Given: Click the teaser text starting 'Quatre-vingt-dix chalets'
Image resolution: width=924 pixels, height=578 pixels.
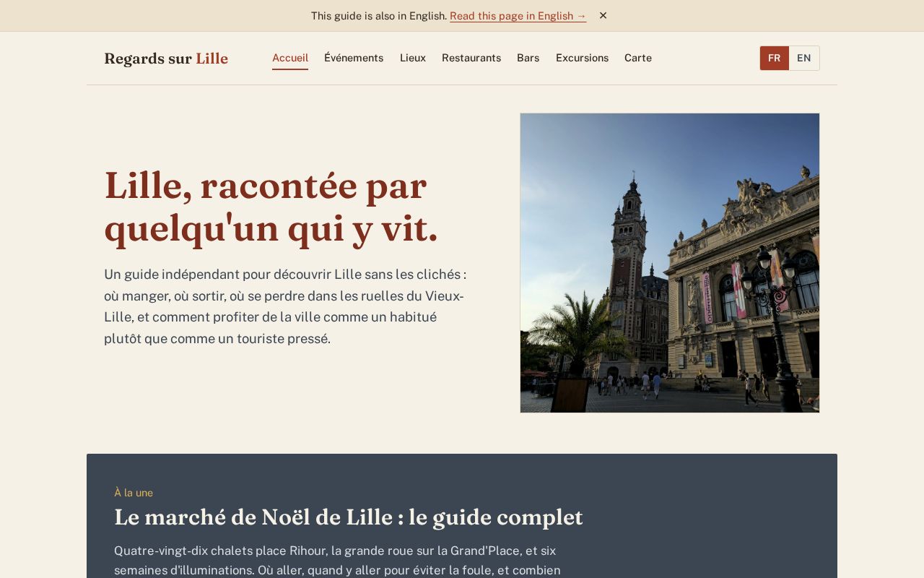Looking at the screenshot, I should (x=338, y=560).
